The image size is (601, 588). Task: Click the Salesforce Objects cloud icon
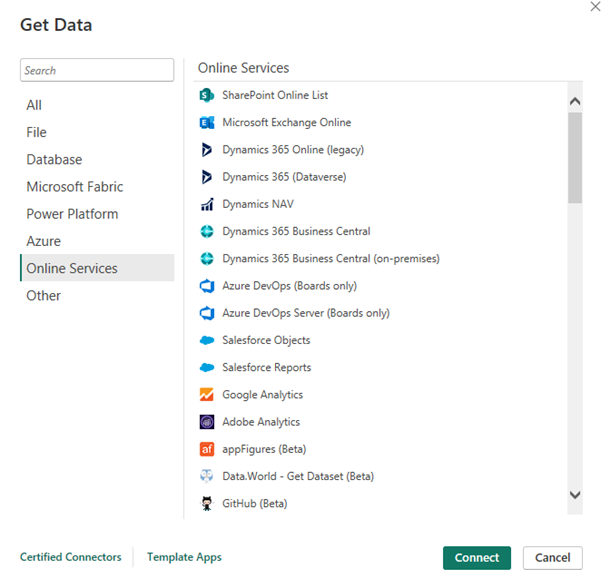(207, 340)
